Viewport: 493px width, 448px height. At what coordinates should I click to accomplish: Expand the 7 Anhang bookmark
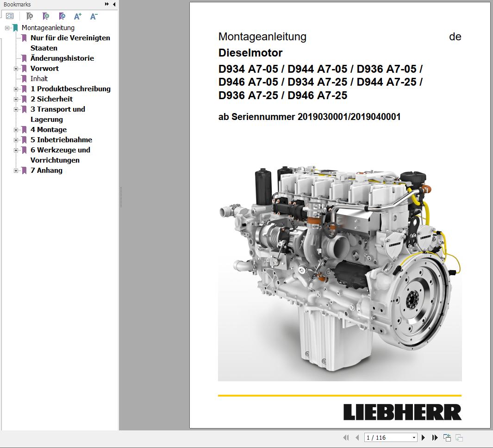pyautogui.click(x=16, y=170)
